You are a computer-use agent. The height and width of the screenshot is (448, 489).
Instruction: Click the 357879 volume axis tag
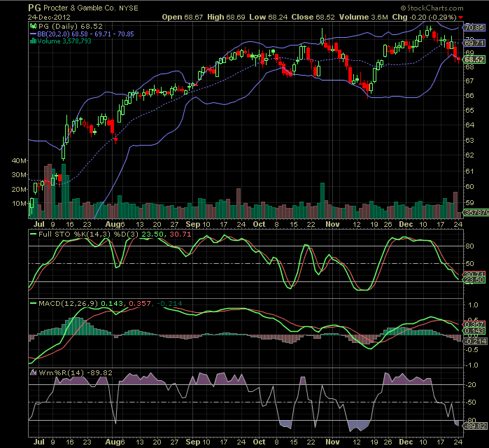pyautogui.click(x=476, y=213)
